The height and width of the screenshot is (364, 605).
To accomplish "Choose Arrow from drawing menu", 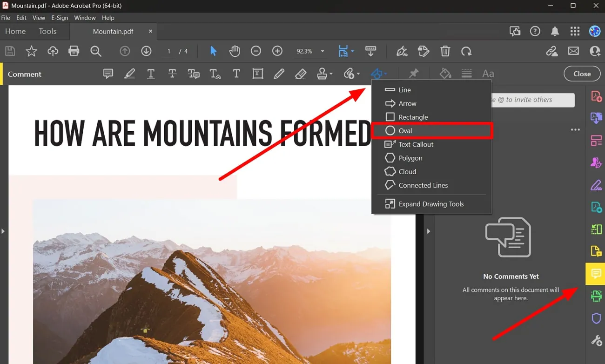I will point(431,103).
